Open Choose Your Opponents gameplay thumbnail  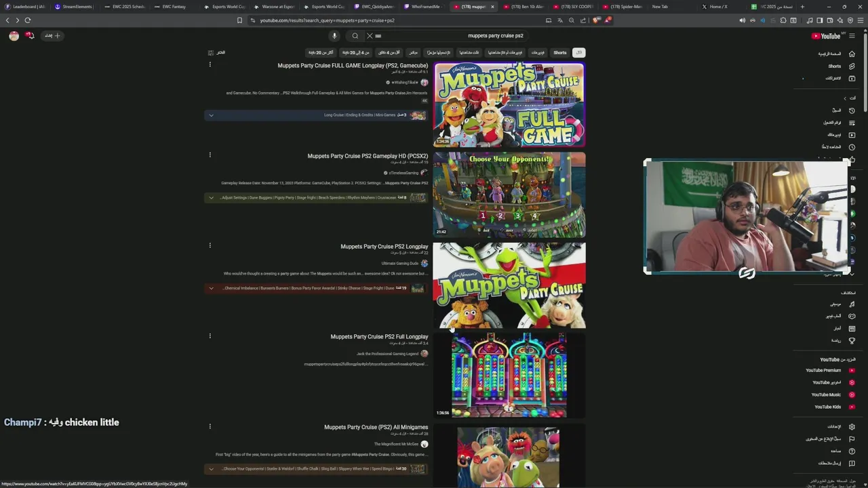point(509,195)
